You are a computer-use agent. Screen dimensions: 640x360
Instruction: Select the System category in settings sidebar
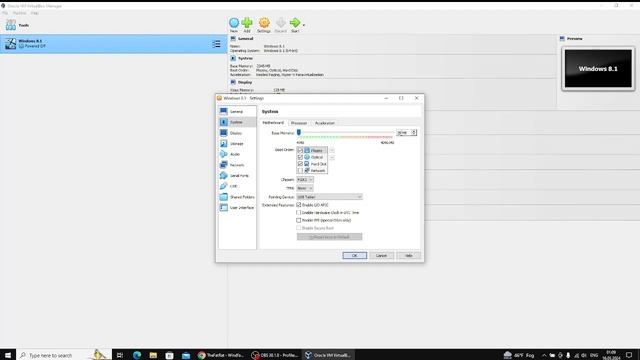(237, 122)
